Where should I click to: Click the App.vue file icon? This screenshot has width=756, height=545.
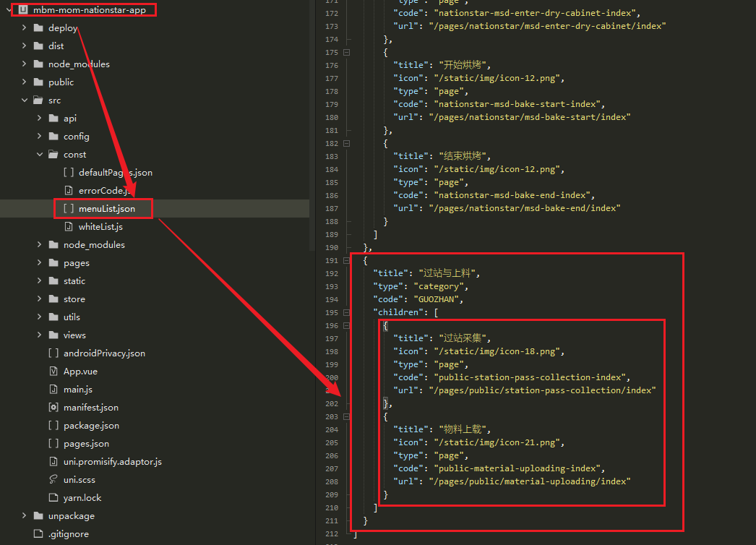53,372
